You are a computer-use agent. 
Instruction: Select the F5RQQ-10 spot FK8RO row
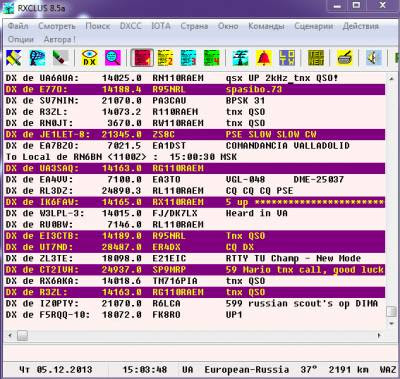tap(195, 315)
